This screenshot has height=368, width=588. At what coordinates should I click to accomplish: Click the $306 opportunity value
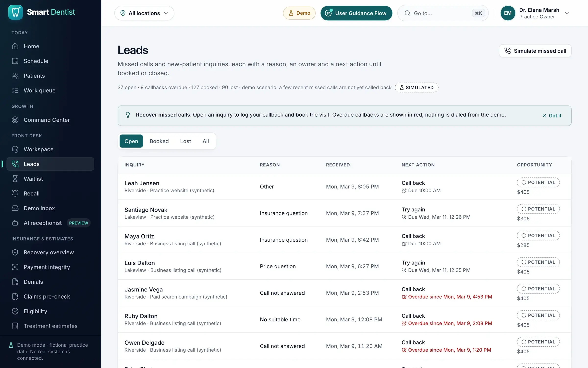click(523, 219)
